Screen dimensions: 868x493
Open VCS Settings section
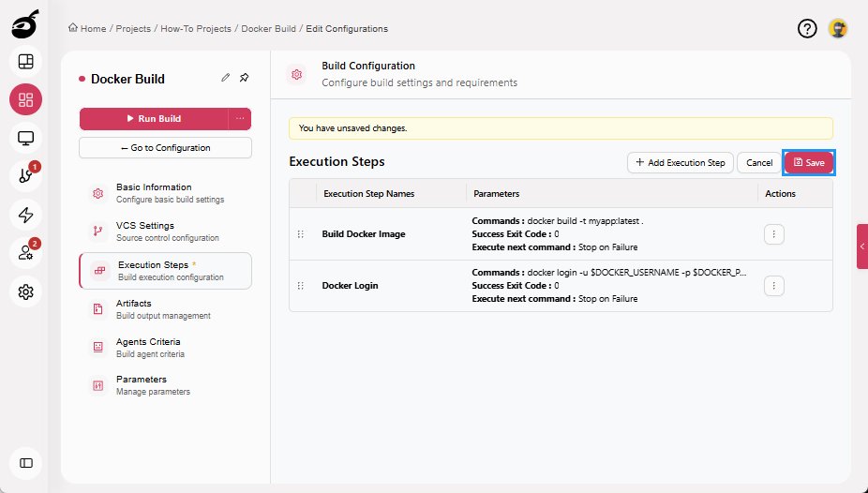point(166,232)
